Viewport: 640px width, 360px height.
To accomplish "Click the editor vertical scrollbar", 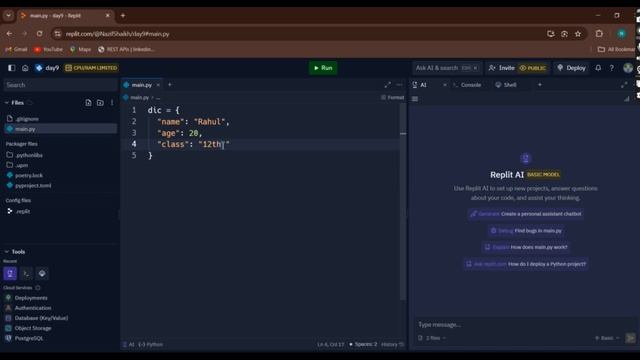I will click(x=403, y=202).
